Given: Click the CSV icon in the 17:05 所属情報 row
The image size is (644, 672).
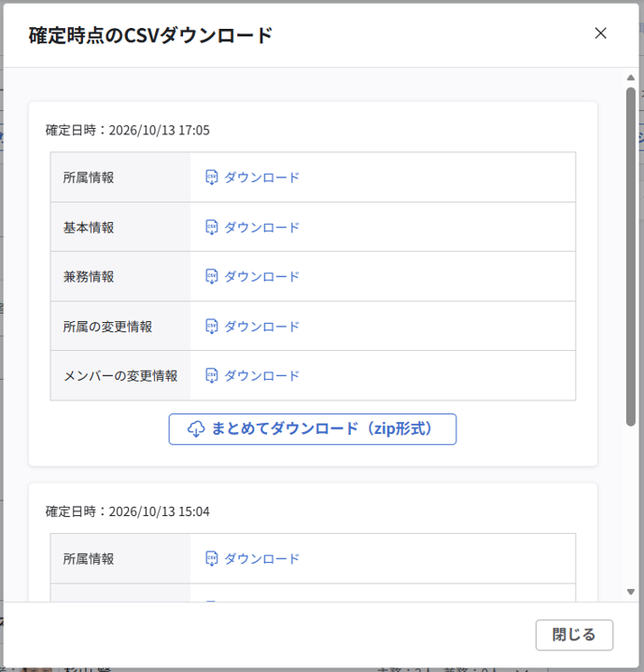Looking at the screenshot, I should [x=212, y=177].
